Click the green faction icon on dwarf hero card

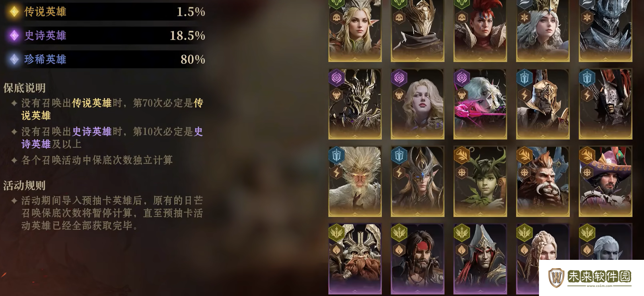[x=337, y=232]
